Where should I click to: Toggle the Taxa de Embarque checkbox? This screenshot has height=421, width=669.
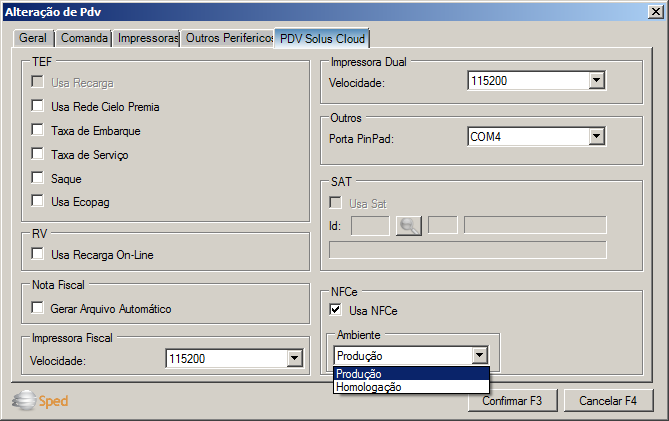[x=38, y=131]
